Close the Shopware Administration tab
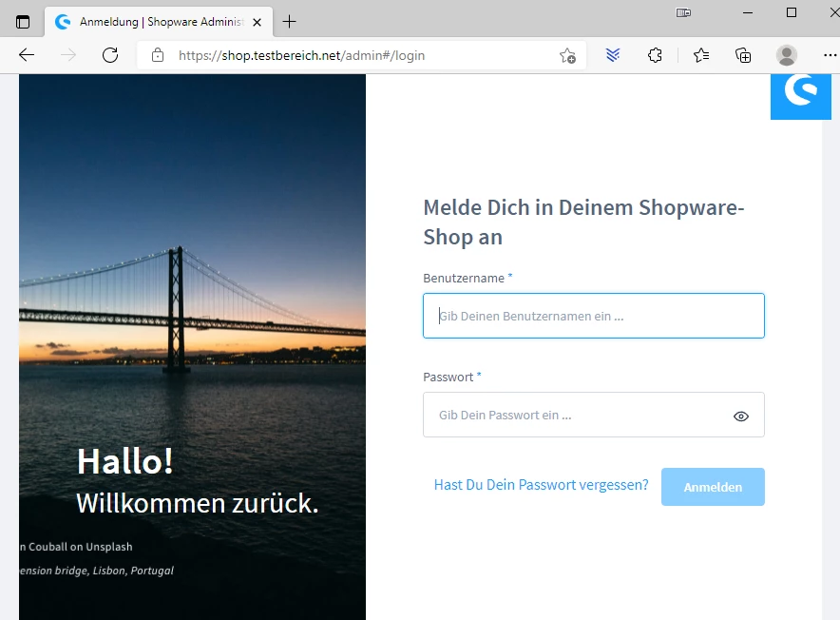 (257, 21)
